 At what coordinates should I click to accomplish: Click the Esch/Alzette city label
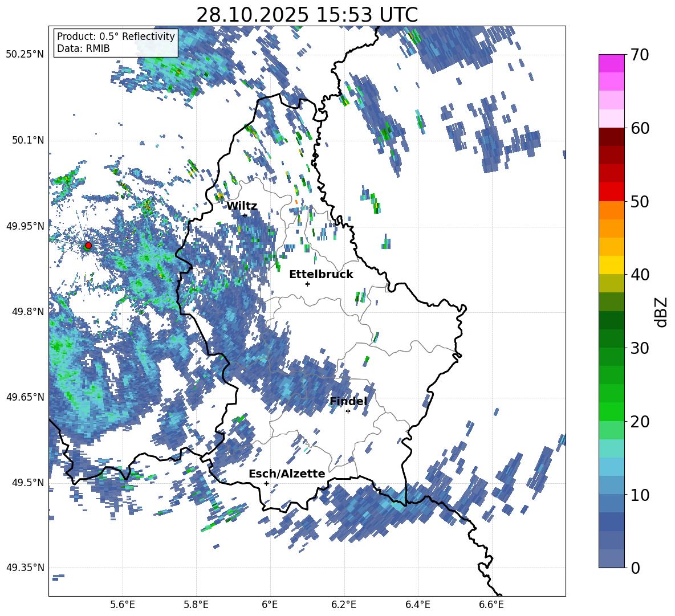click(287, 474)
